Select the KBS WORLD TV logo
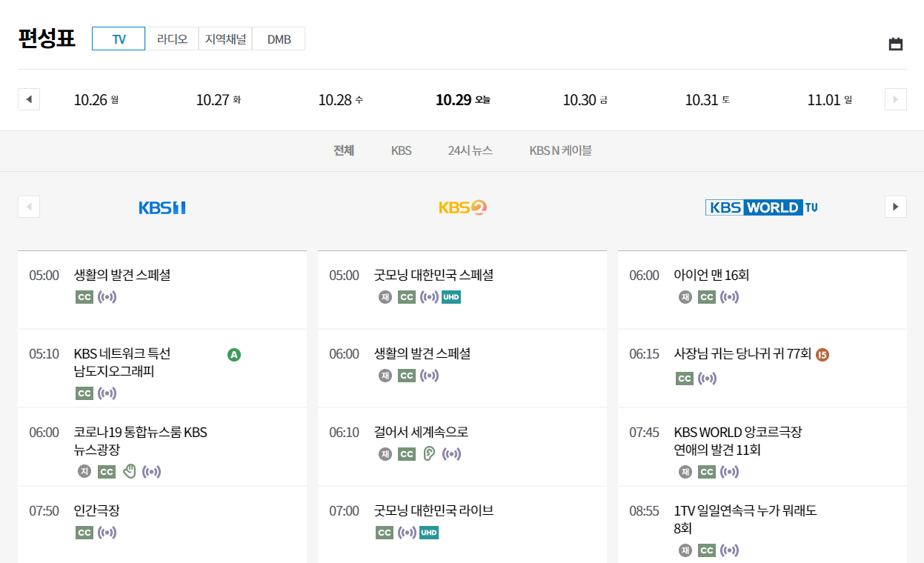The height and width of the screenshot is (563, 924). (762, 207)
